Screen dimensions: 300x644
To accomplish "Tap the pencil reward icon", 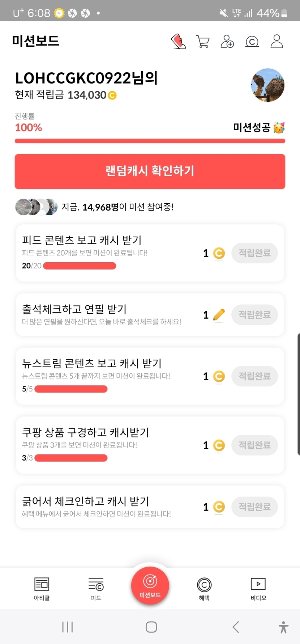I will [219, 315].
